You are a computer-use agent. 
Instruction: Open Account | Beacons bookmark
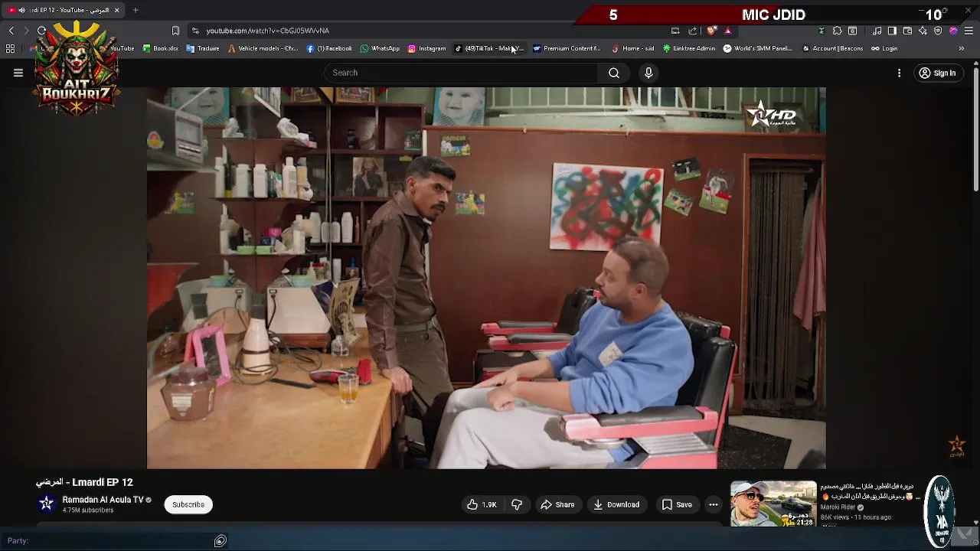click(x=832, y=48)
